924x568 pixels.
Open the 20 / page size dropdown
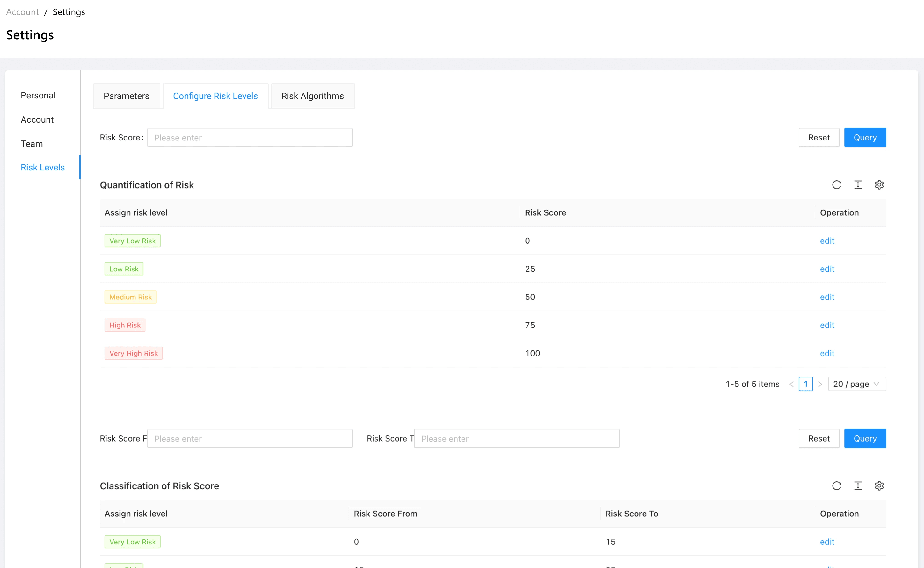point(857,384)
